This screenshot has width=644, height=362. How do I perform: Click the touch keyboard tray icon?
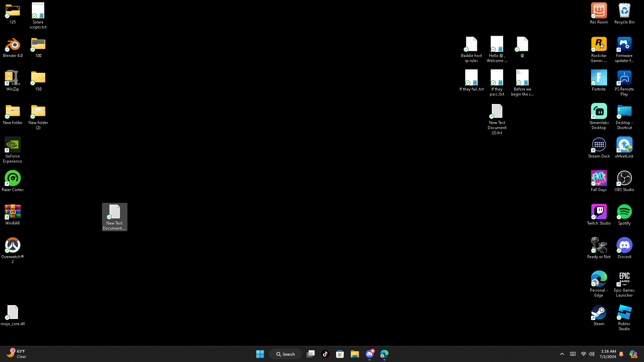(x=573, y=354)
